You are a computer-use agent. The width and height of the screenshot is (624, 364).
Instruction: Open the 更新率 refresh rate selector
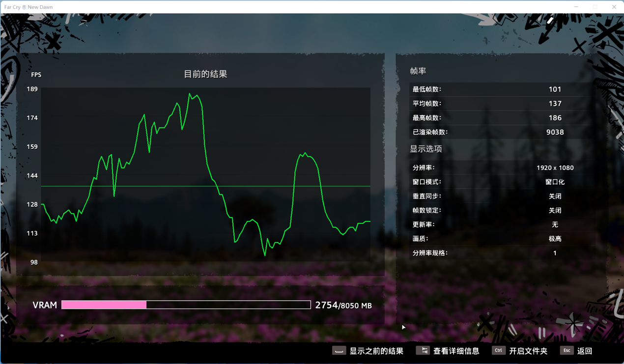click(555, 224)
